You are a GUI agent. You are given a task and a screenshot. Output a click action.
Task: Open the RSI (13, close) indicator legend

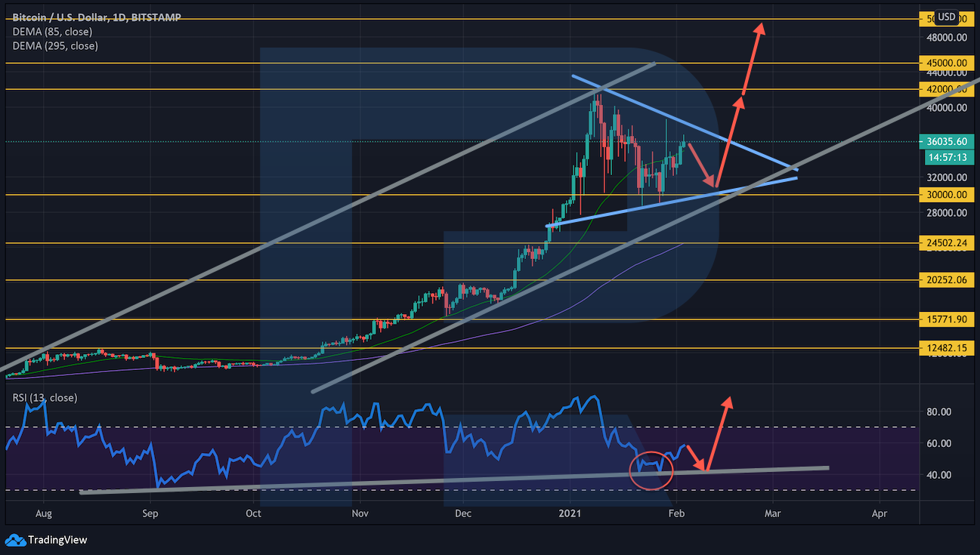pyautogui.click(x=45, y=397)
